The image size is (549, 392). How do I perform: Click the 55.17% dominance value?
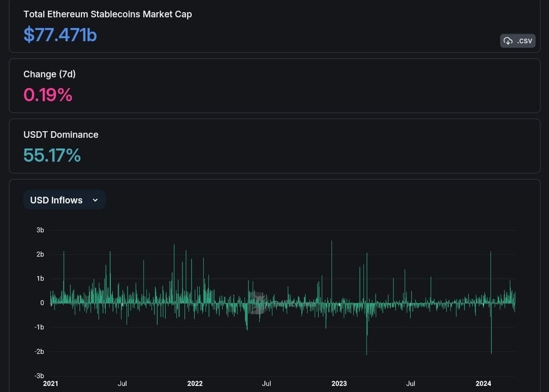[x=52, y=155]
